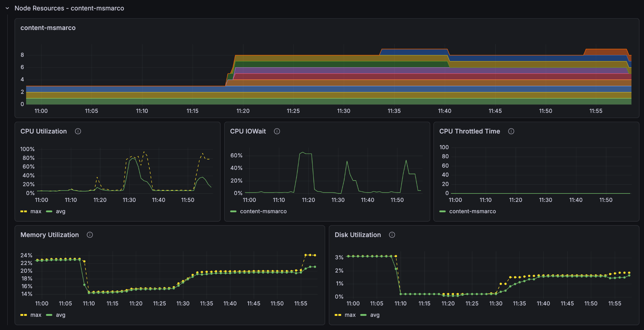Screen dimensions: 644x330
Task: Click the Memory Utilization panel title
Action: (x=49, y=235)
